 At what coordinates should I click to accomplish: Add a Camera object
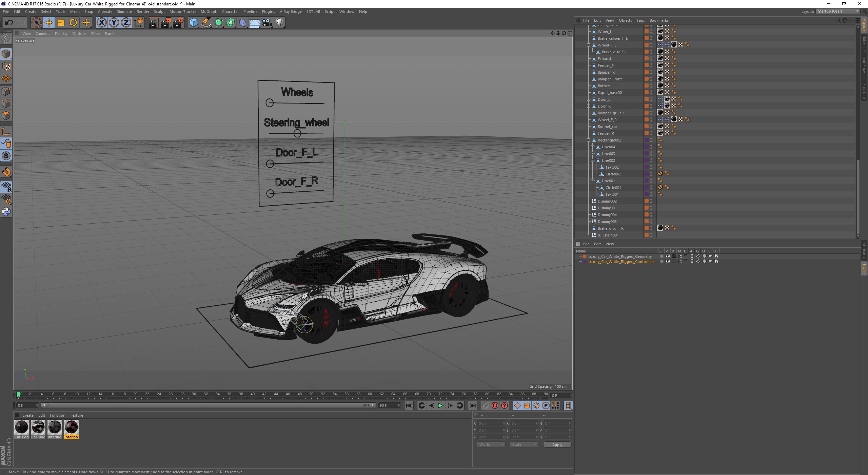pyautogui.click(x=267, y=23)
